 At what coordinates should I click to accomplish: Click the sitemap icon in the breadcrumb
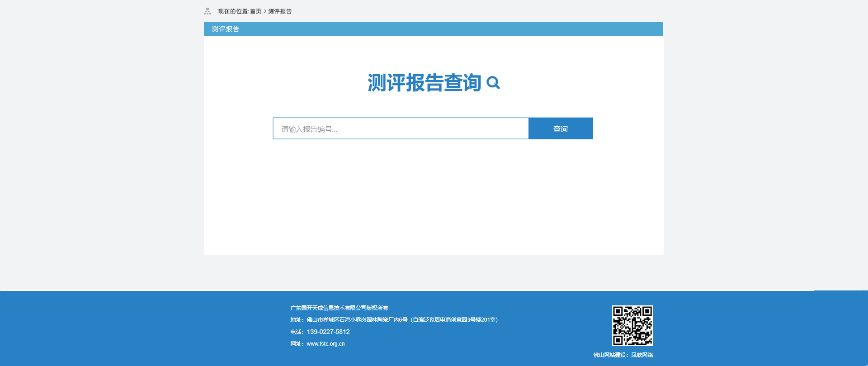tap(208, 11)
